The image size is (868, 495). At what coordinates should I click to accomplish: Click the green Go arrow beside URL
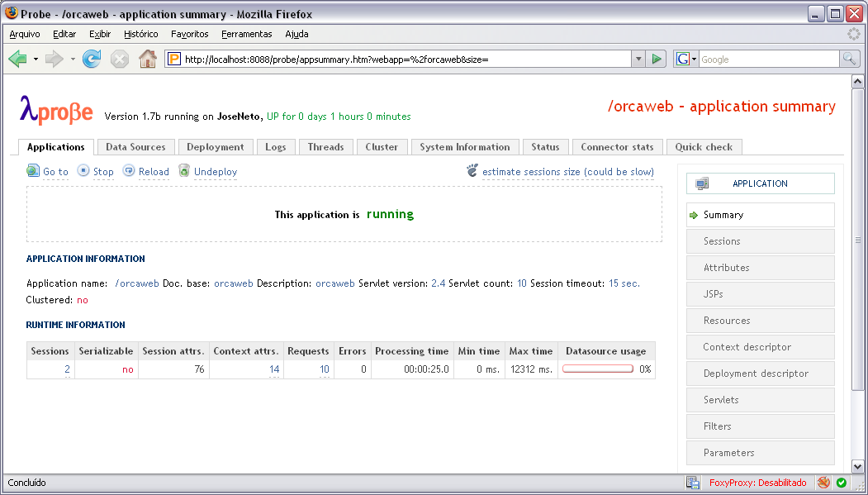657,59
